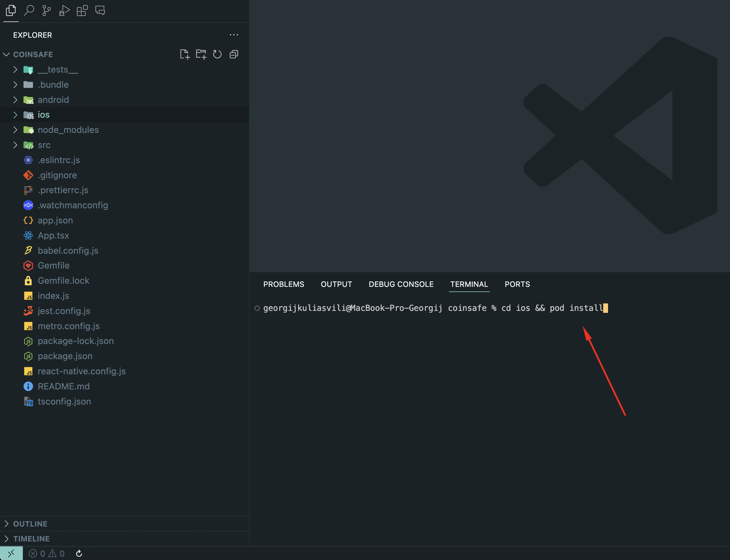This screenshot has width=730, height=560.
Task: Switch to the PROBLEMS tab
Action: (284, 284)
